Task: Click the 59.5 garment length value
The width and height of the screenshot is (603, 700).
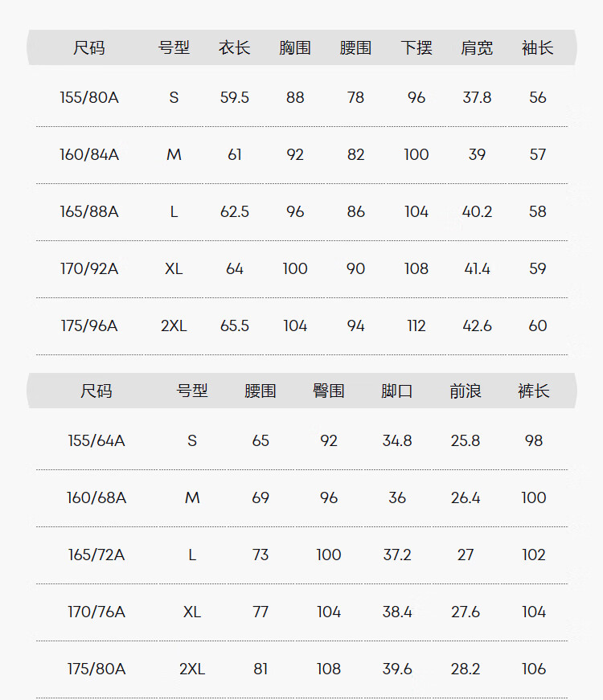Action: tap(235, 98)
